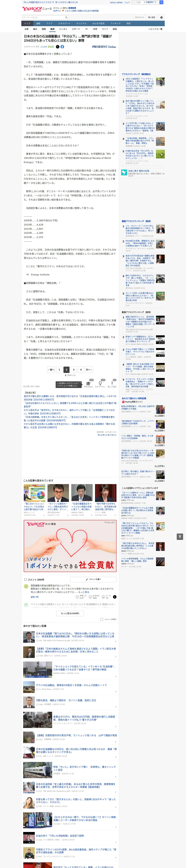React with わかりやすい lightbulb icon
The width and height of the screenshot is (186, 868).
tap(100, 384)
